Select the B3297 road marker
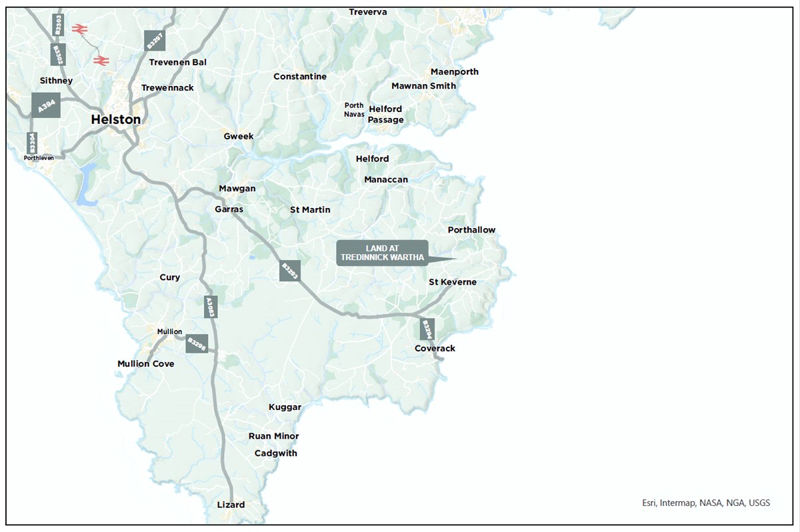Screen dimensions: 800x532 coord(154,41)
